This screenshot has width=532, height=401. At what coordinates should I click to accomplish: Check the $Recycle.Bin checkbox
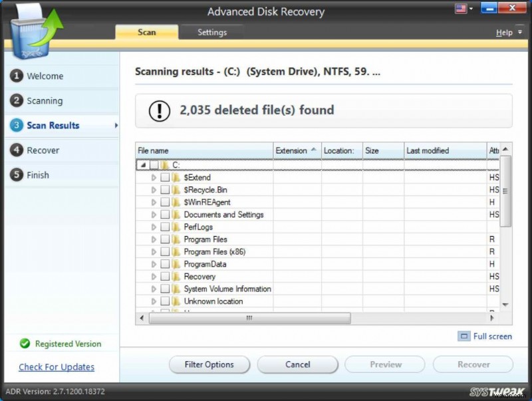click(166, 190)
